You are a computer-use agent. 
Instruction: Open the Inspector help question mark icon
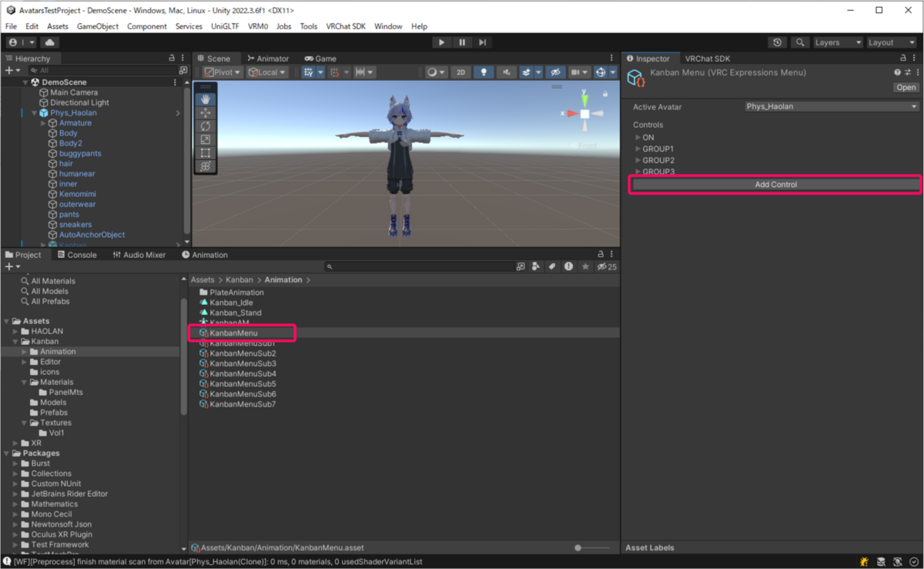pos(897,72)
